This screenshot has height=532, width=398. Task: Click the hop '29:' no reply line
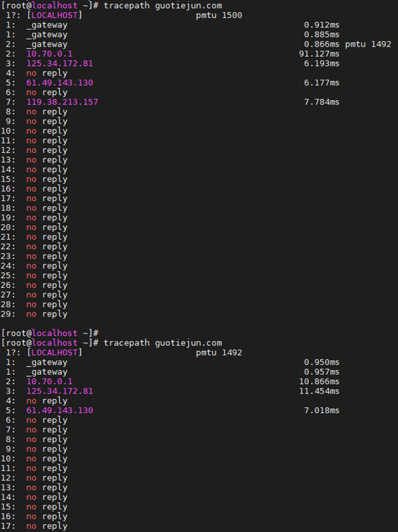pos(34,314)
